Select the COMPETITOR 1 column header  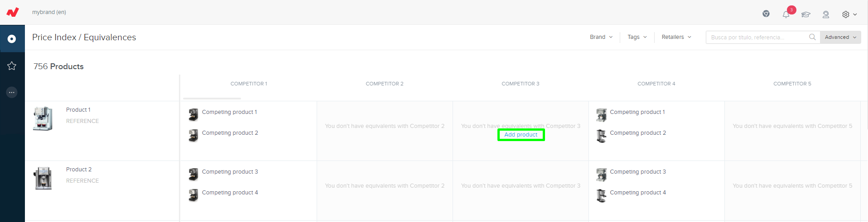coord(249,84)
